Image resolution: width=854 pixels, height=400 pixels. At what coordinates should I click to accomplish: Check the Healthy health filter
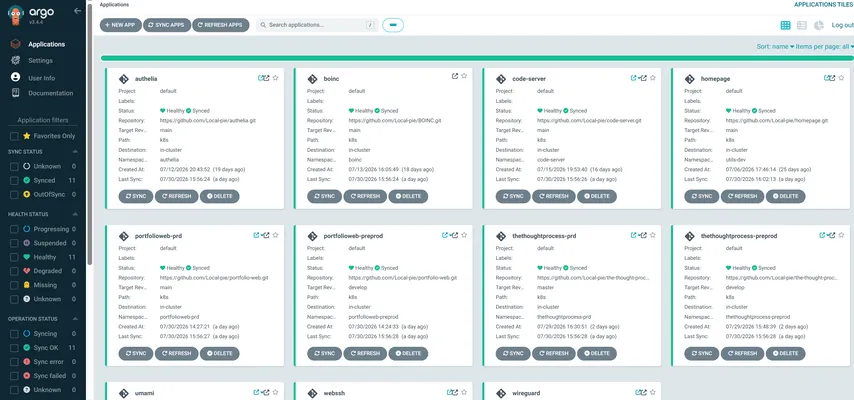pyautogui.click(x=14, y=257)
